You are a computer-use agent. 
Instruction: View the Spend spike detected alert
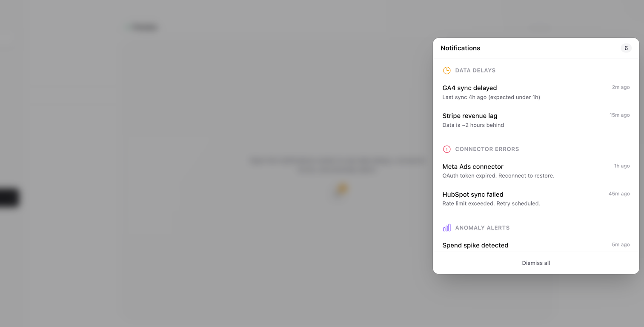475,245
